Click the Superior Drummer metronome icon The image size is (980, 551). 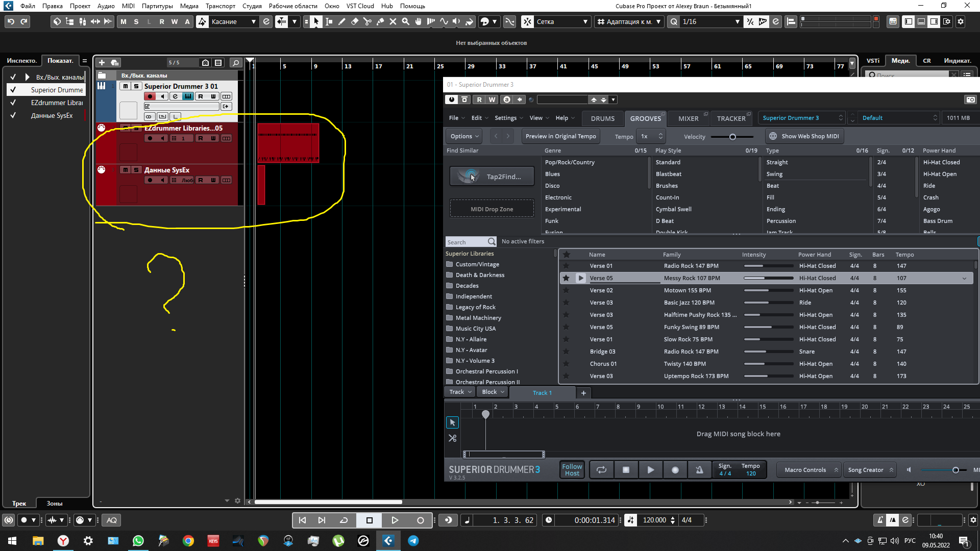coord(699,470)
